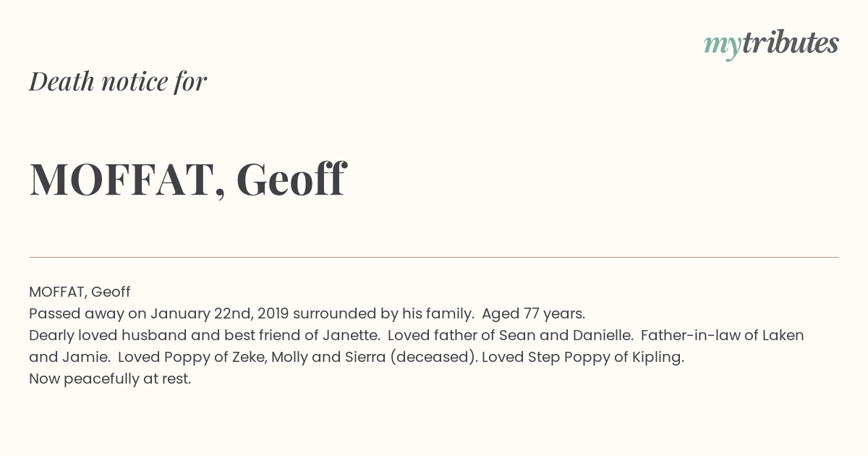Click the "my" part of the logo
The image size is (868, 456).
point(722,47)
